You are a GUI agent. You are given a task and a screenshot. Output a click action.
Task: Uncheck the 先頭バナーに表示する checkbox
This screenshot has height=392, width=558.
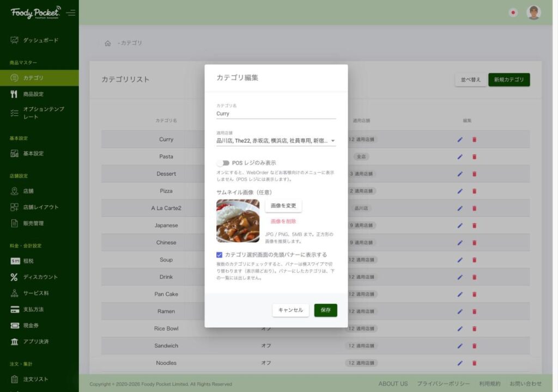click(x=219, y=255)
